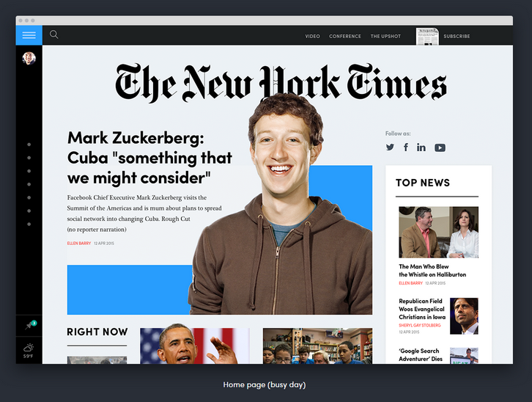Open the Video menu item
This screenshot has width=532, height=402.
point(312,37)
